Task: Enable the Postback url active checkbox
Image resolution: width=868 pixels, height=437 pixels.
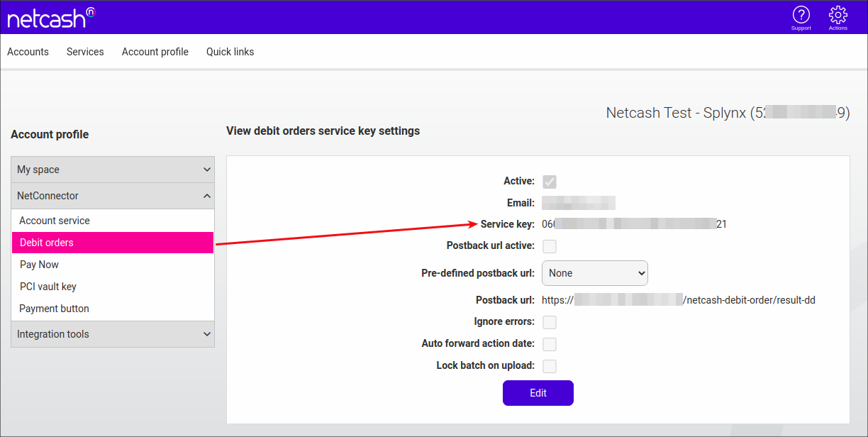Action: pyautogui.click(x=550, y=245)
